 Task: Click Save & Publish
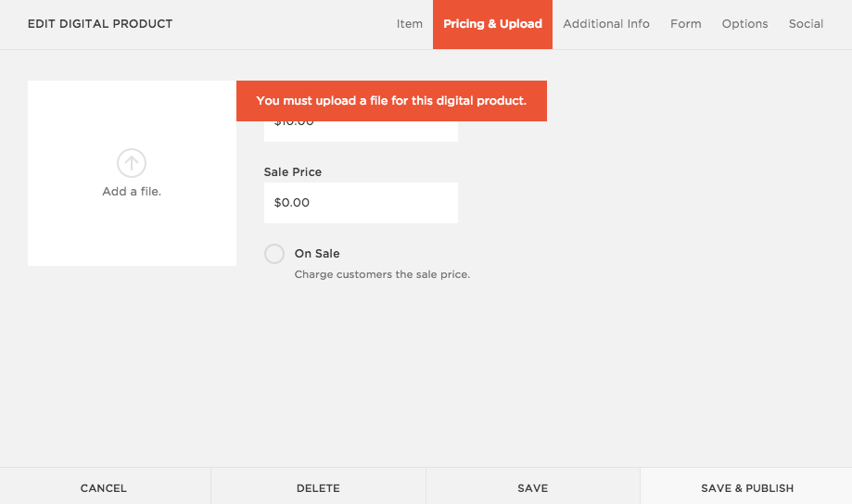point(747,488)
